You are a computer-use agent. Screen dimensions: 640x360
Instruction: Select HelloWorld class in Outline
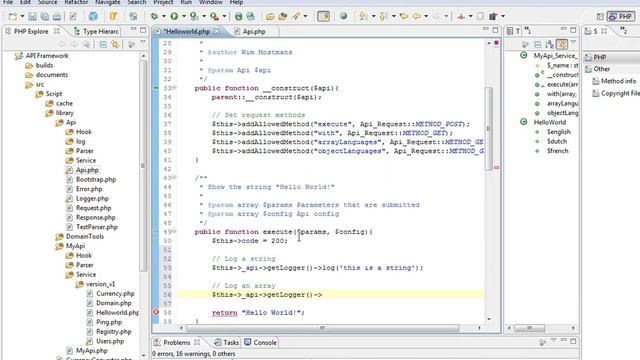pos(550,122)
